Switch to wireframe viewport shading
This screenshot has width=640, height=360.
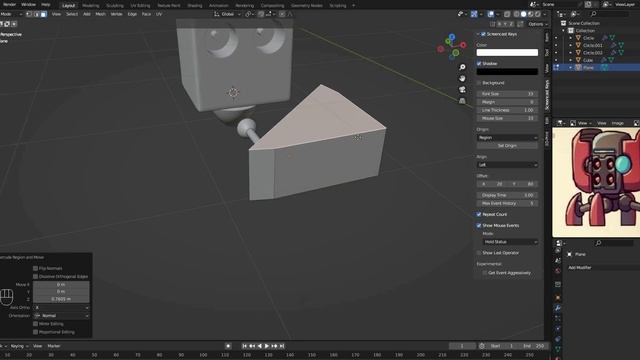pyautogui.click(x=516, y=14)
